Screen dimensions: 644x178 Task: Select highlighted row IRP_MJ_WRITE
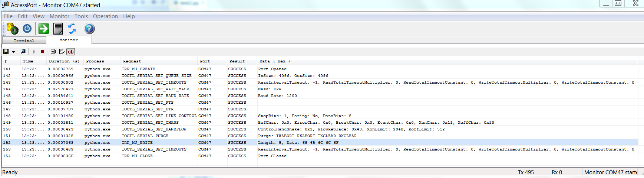pos(320,143)
